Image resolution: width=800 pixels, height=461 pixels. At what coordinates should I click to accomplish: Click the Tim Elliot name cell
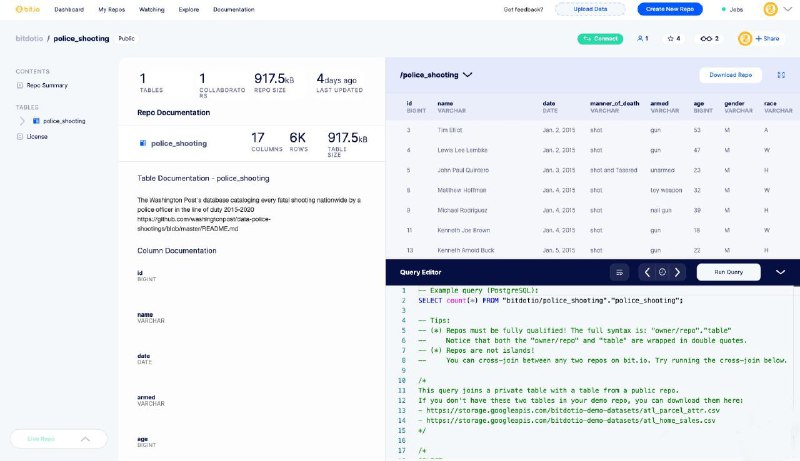coord(449,130)
